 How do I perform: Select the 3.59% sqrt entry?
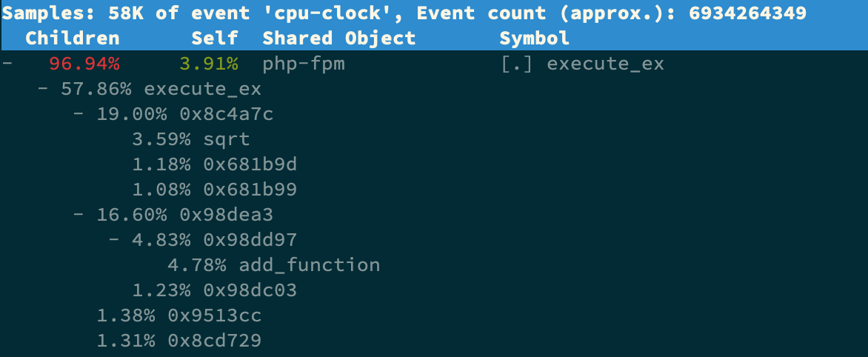tap(191, 139)
